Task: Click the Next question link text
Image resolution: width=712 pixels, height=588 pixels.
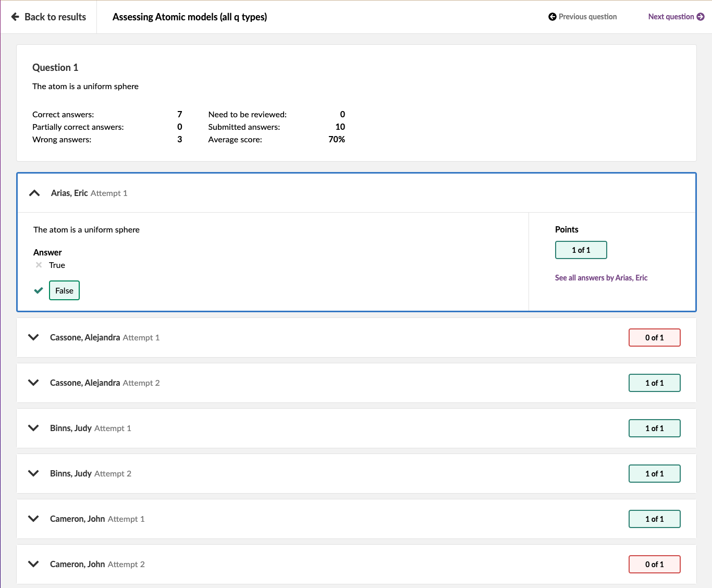Action: click(671, 17)
